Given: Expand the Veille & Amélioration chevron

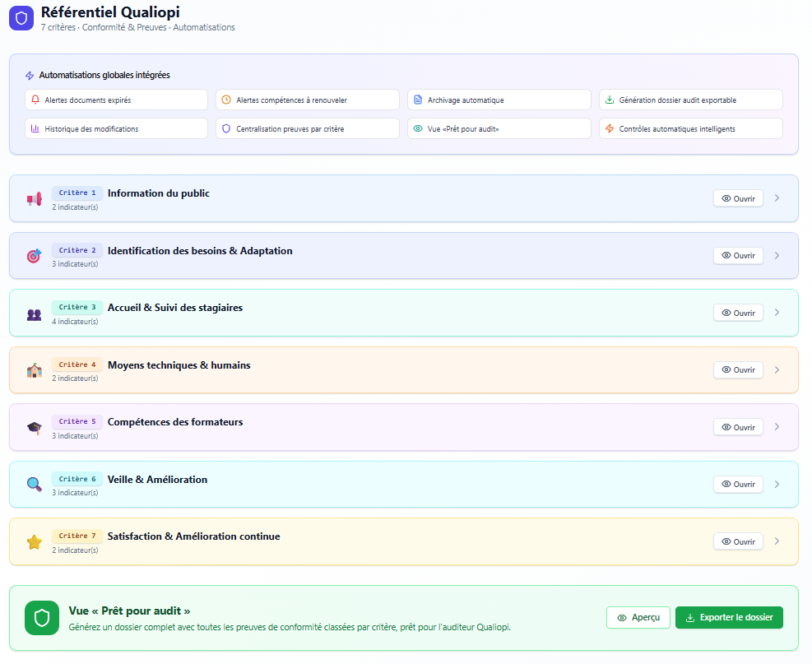Looking at the screenshot, I should click(777, 485).
